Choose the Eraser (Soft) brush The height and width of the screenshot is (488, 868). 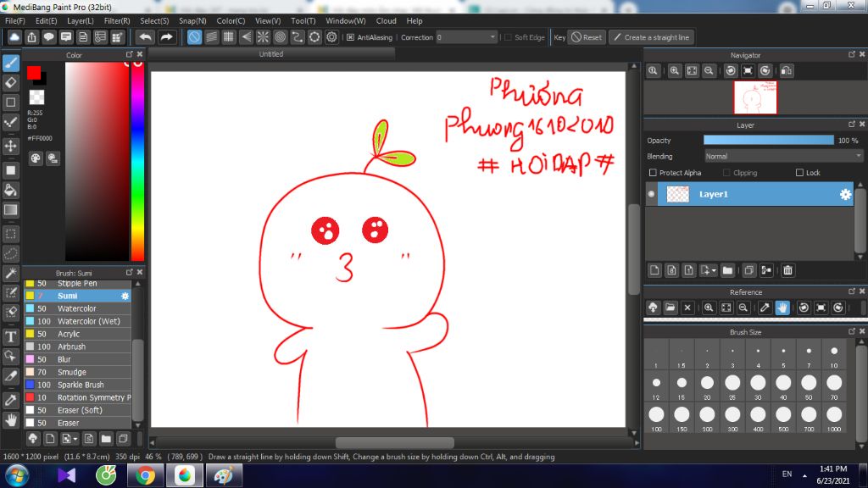[77, 410]
